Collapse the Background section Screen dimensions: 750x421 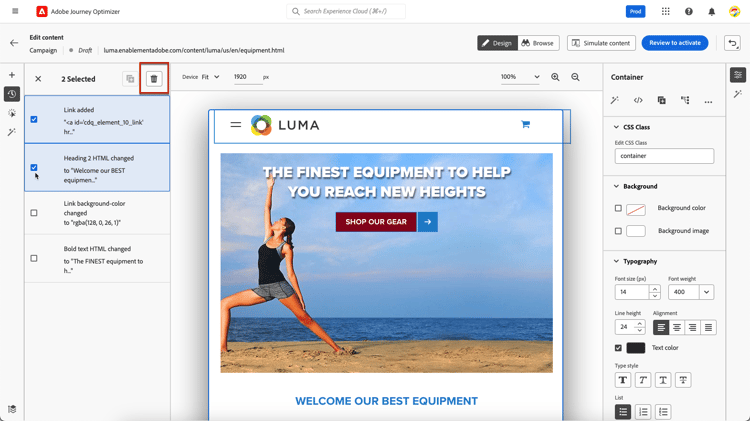(x=616, y=187)
